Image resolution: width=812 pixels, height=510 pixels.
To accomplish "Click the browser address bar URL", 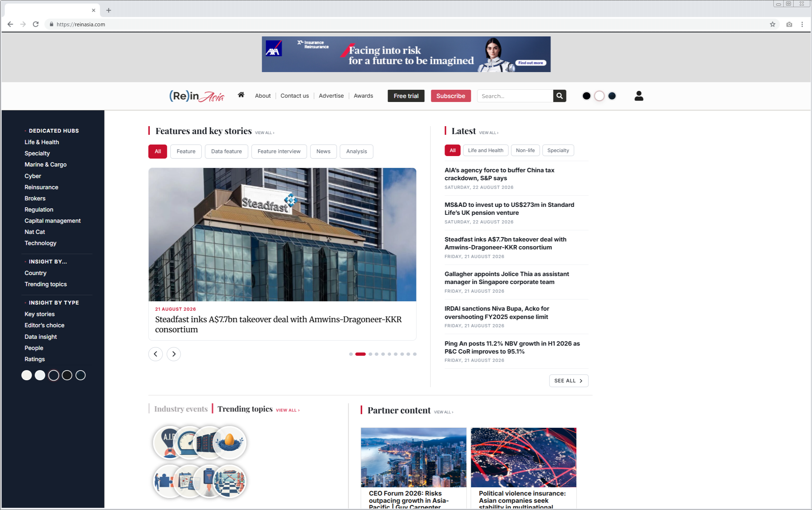I will tap(81, 24).
